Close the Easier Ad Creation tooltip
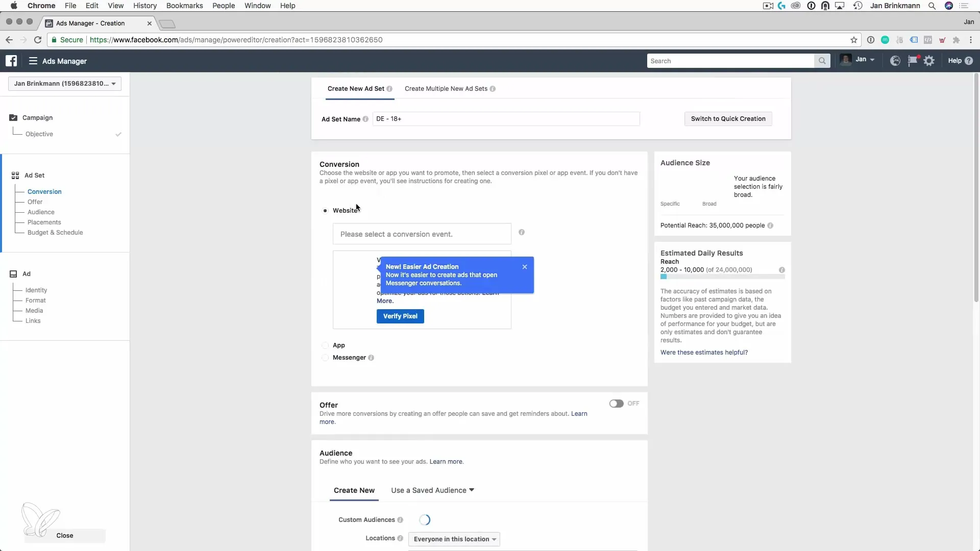 [524, 267]
